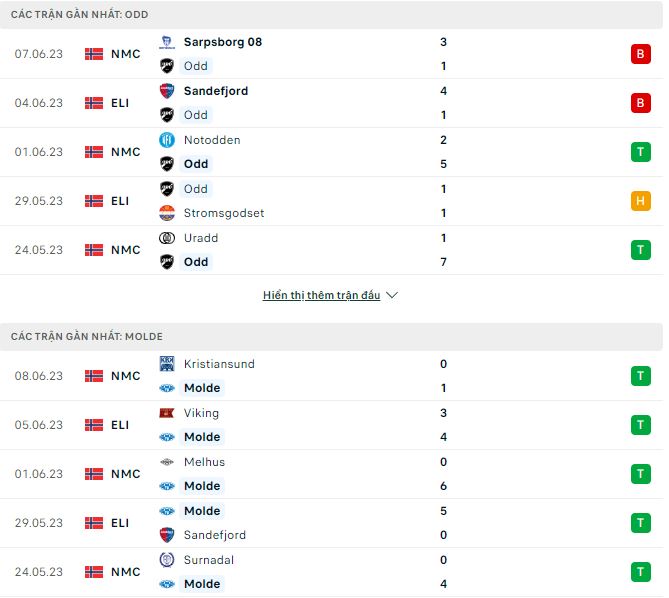The width and height of the screenshot is (669, 598).
Task: Click the Sandefjord crest in the 04.06.23 match
Action: [167, 91]
